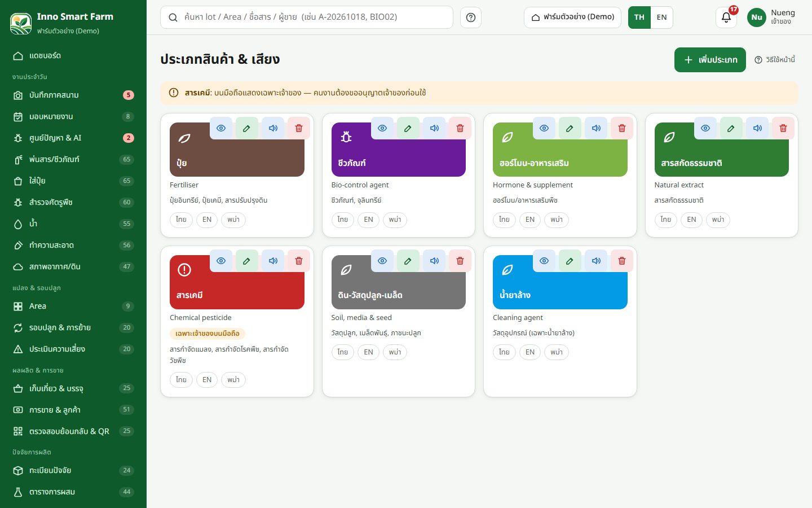Toggle visibility of สารสกัดธรรมชาติ category
Image resolution: width=812 pixels, height=508 pixels.
705,128
